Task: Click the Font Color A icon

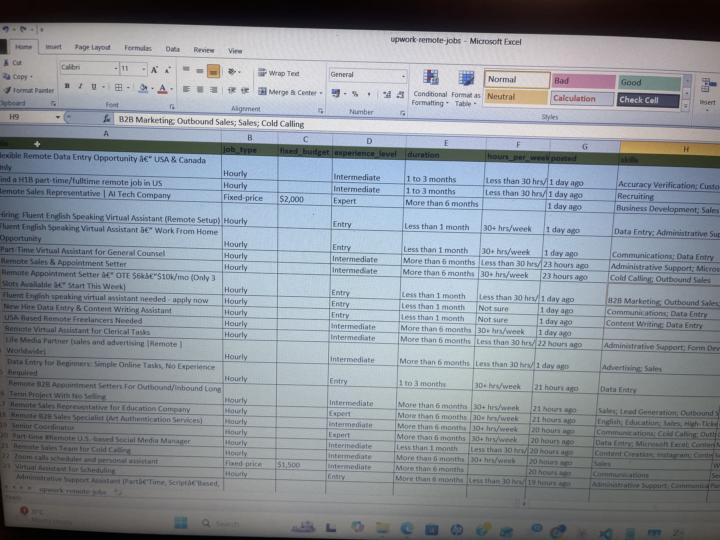Action: pyautogui.click(x=163, y=88)
